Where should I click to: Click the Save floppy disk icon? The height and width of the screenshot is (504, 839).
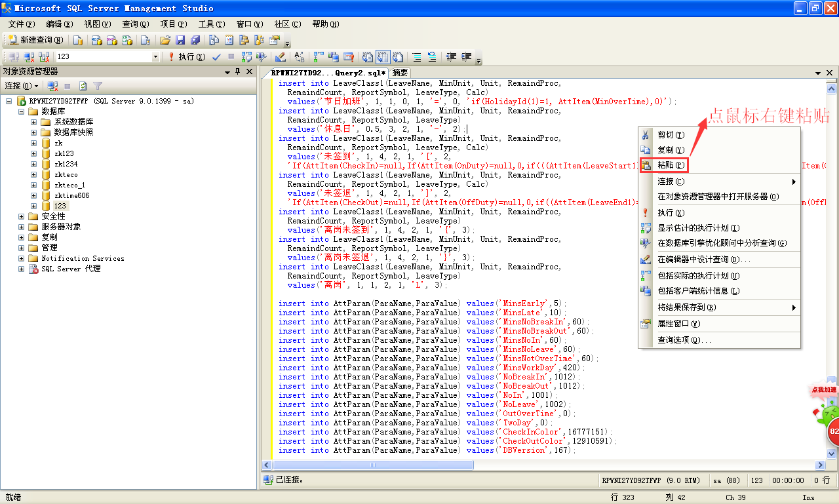180,41
